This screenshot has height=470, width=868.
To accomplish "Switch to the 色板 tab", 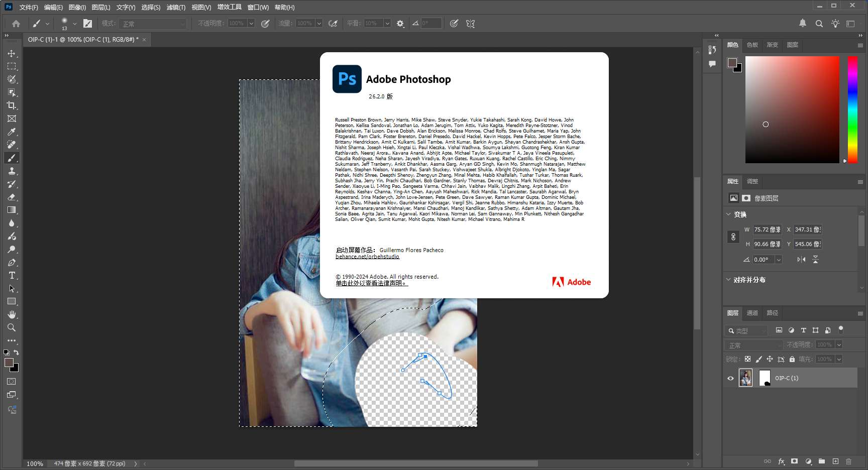I will [752, 45].
